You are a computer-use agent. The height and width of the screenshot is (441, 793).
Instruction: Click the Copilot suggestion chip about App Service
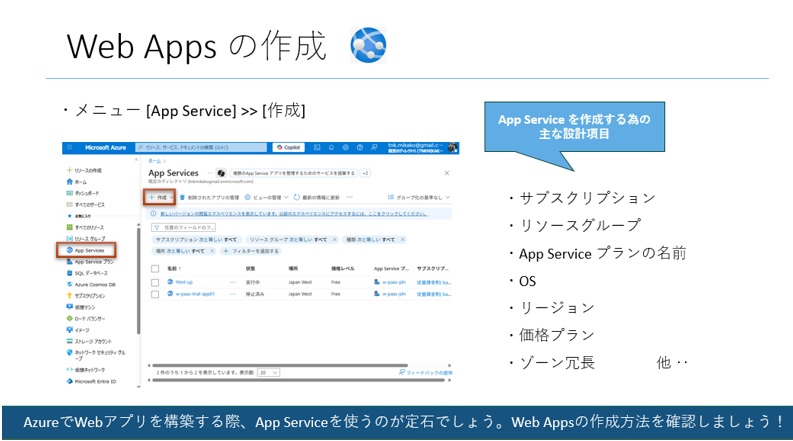294,173
